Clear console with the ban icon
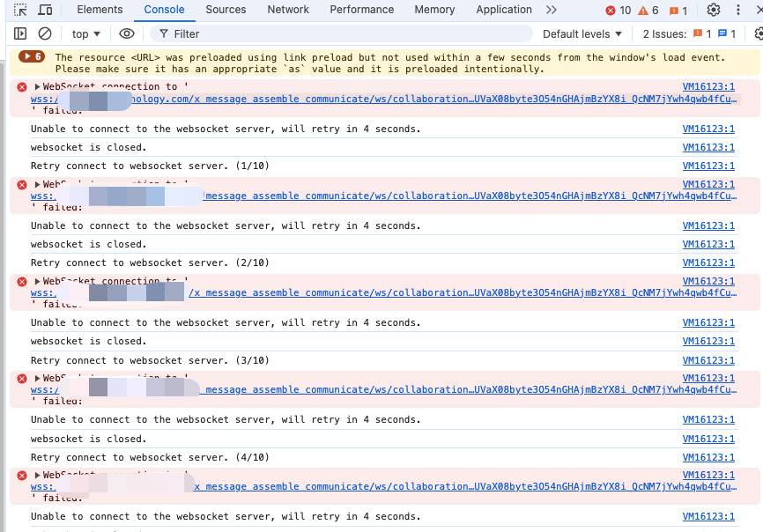 pos(44,33)
